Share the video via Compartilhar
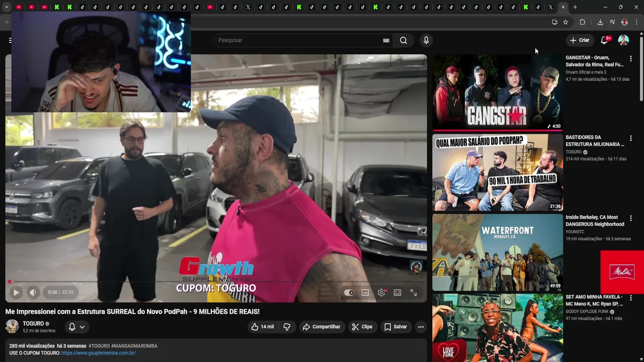The height and width of the screenshot is (362, 644). 321,327
